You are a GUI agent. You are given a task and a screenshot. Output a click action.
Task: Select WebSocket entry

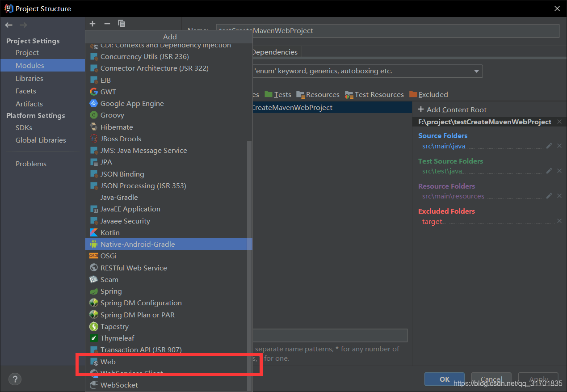click(168, 385)
